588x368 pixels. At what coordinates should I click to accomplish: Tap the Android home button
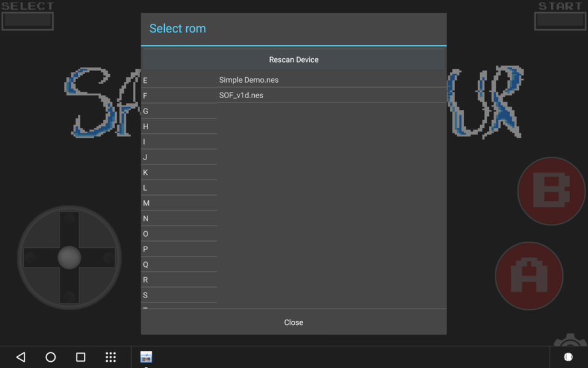point(50,356)
